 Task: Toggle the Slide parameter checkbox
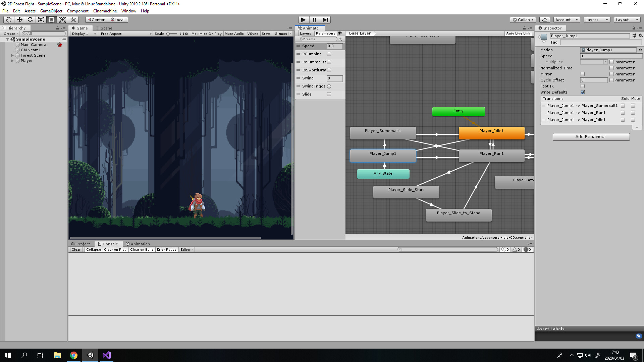point(329,94)
